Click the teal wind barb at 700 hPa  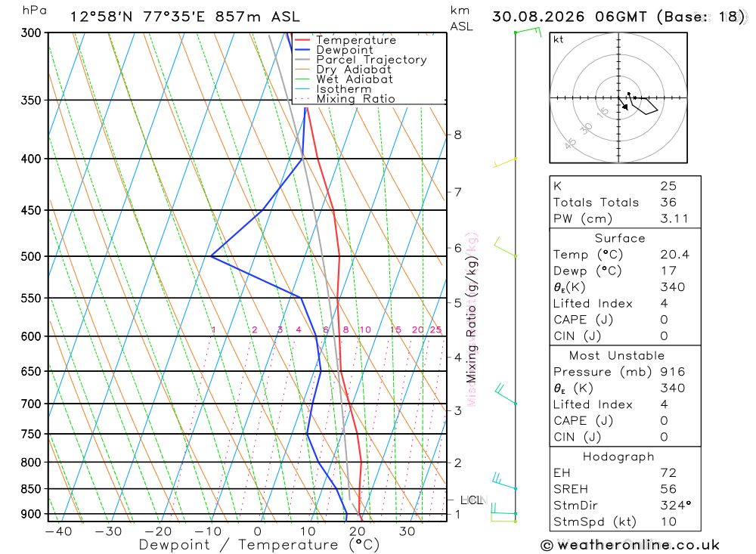[x=505, y=394]
